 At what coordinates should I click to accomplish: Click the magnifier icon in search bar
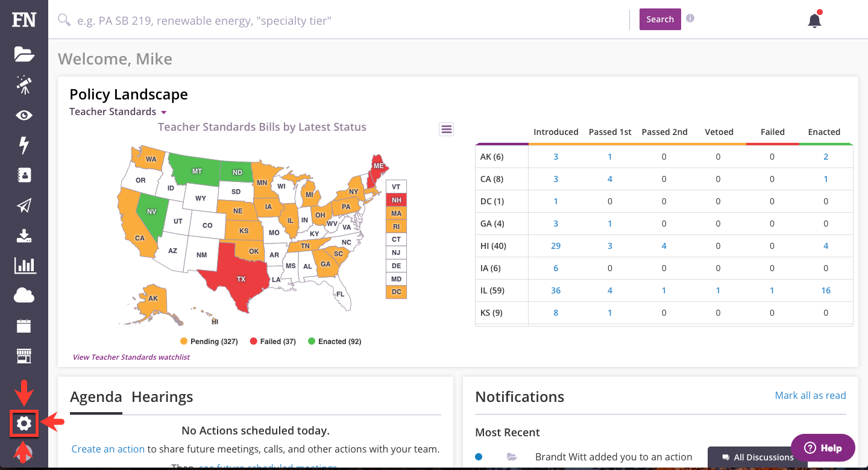point(64,20)
